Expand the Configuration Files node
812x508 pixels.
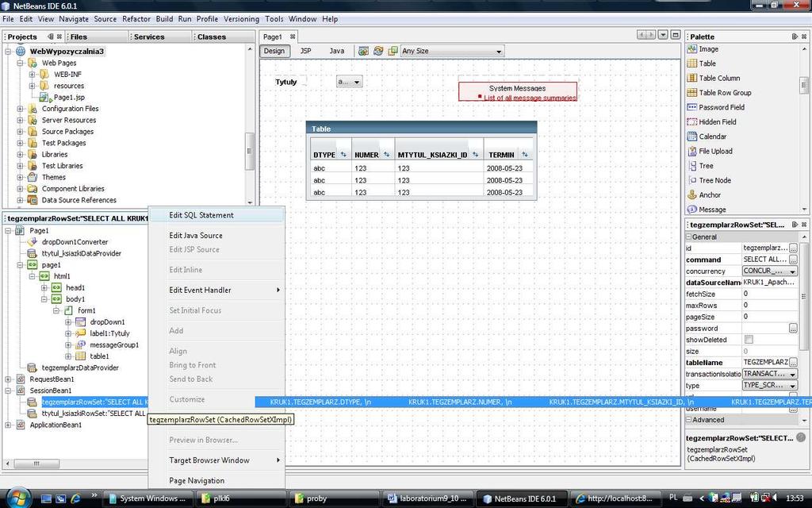coord(20,109)
